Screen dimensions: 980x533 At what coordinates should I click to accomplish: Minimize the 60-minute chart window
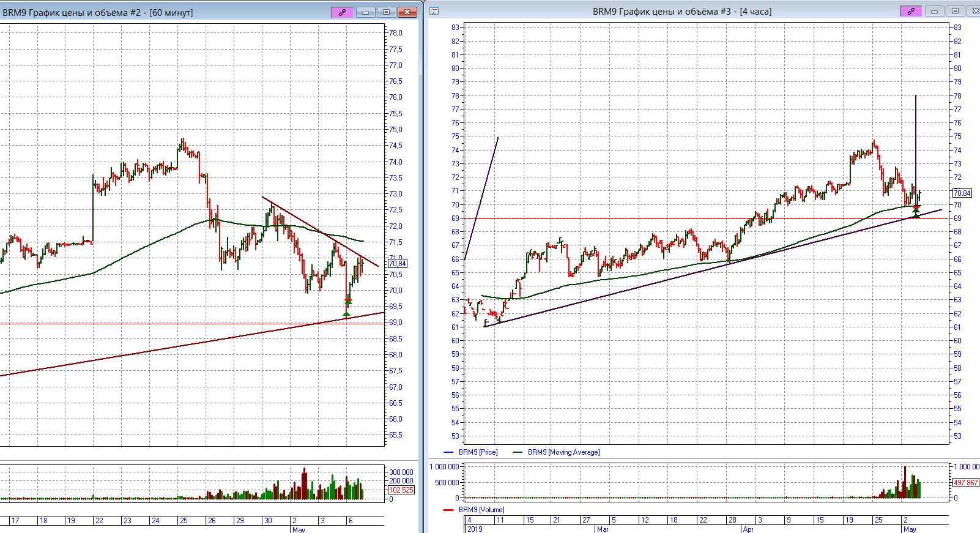click(365, 12)
